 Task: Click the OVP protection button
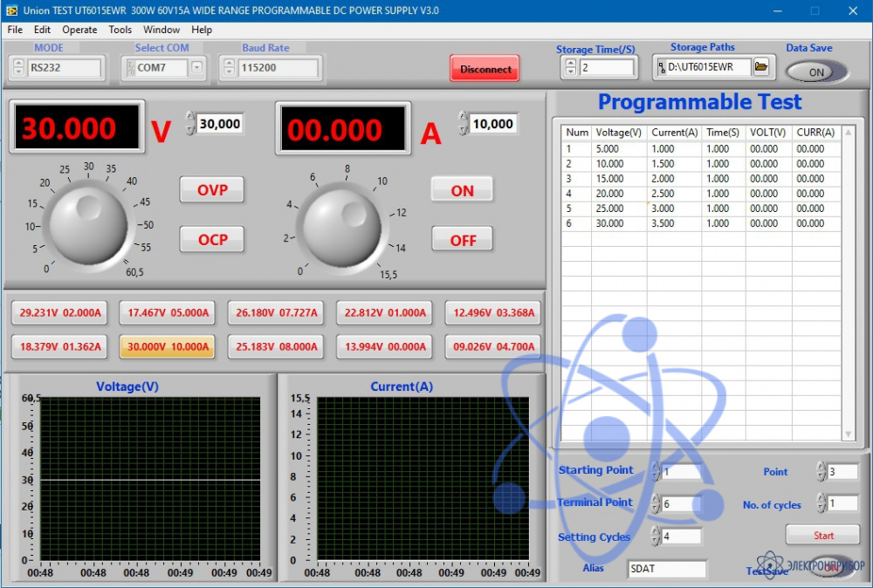(x=212, y=190)
